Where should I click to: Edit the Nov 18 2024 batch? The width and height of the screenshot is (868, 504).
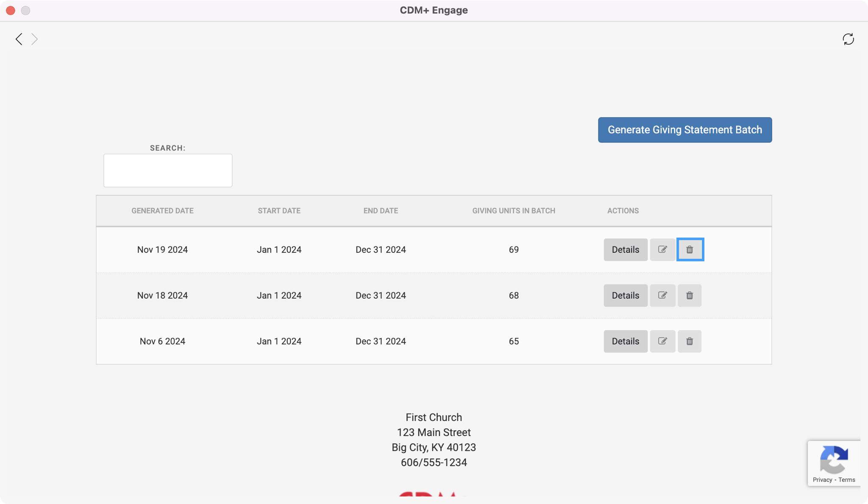(662, 295)
